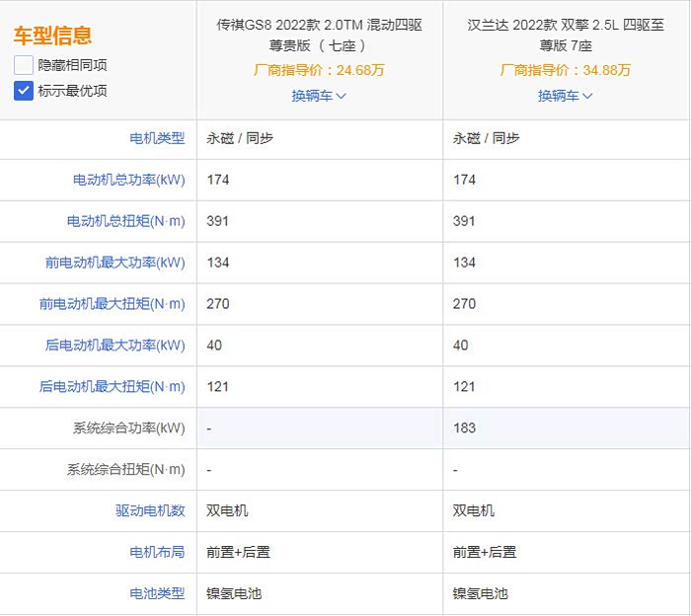
Task: Click the 电动机总扭矩(N·m) parameter label
Action: pos(125,221)
